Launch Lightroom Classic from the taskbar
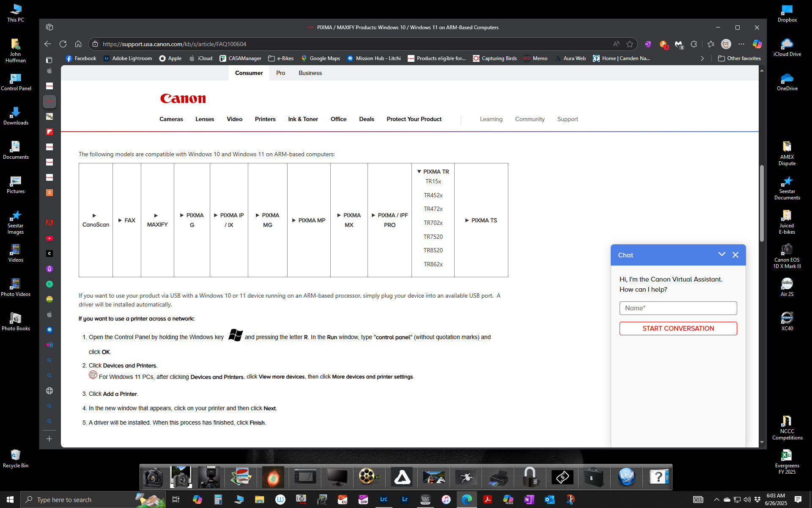Screen dimensions: 812x508 point(384,500)
